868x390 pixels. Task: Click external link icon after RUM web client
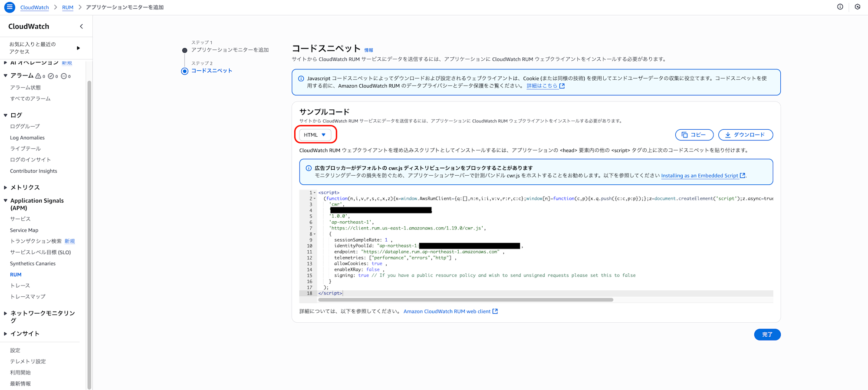495,311
